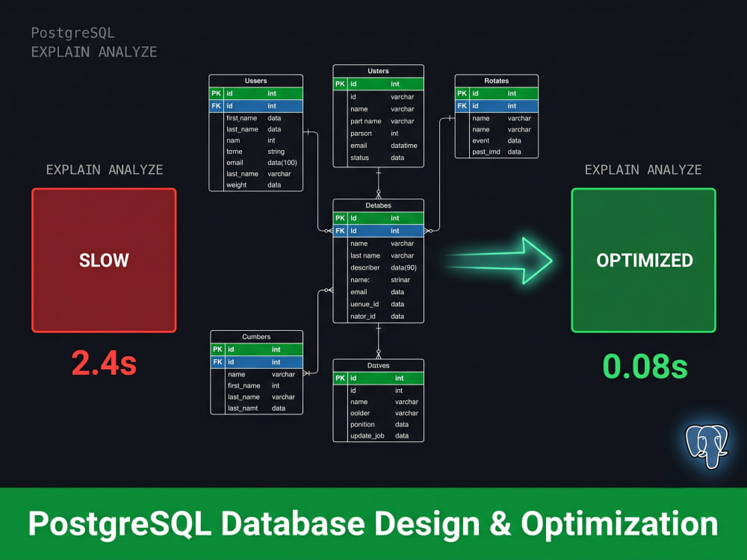Screen dimensions: 747x560
Task: Select the weight row in the Ussers table
Action: (x=255, y=184)
